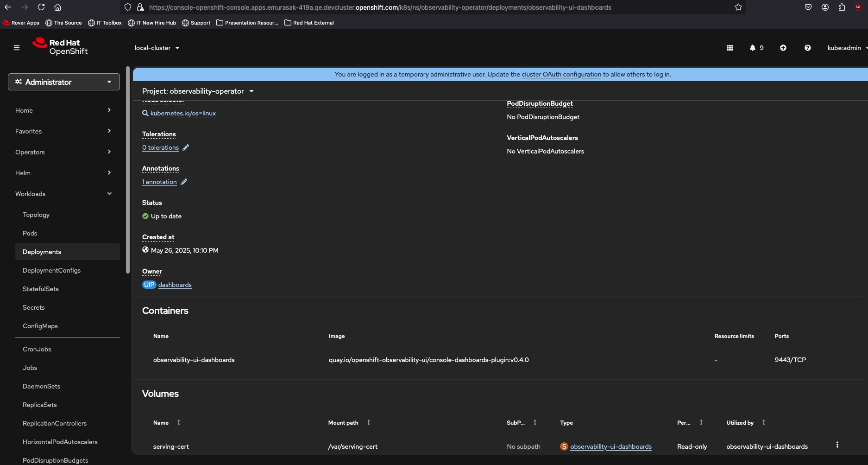Toggle the hamburger navigation menu

17,48
